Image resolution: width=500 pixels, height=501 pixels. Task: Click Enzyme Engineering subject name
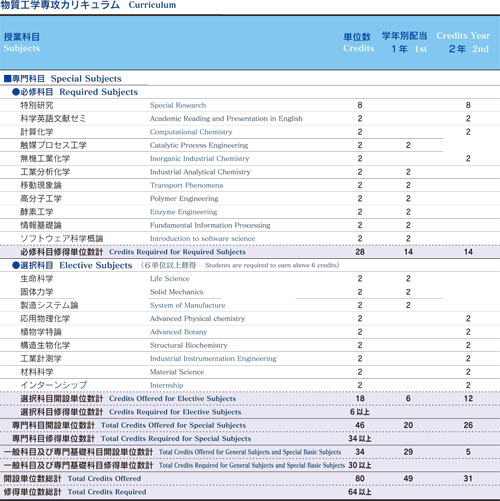183,212
